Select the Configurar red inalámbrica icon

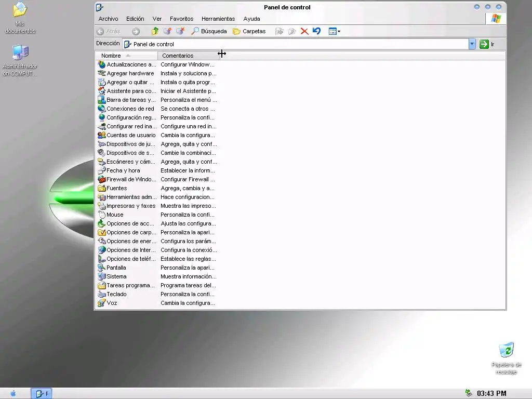[101, 126]
